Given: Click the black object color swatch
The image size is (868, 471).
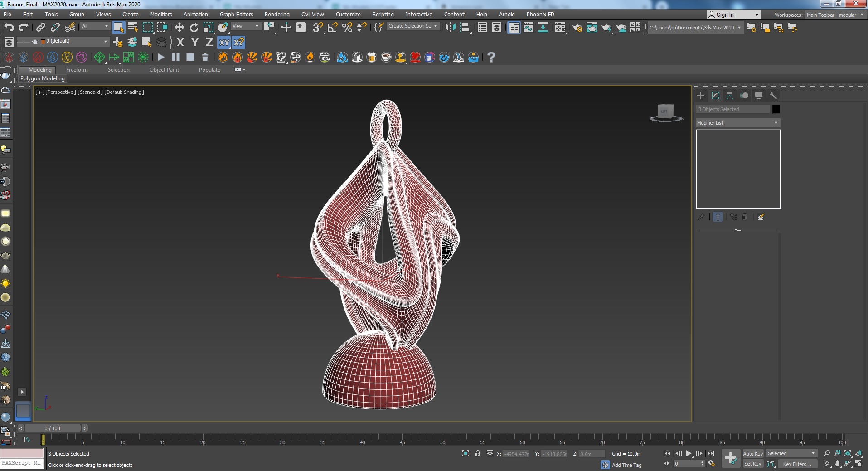Looking at the screenshot, I should pyautogui.click(x=776, y=109).
